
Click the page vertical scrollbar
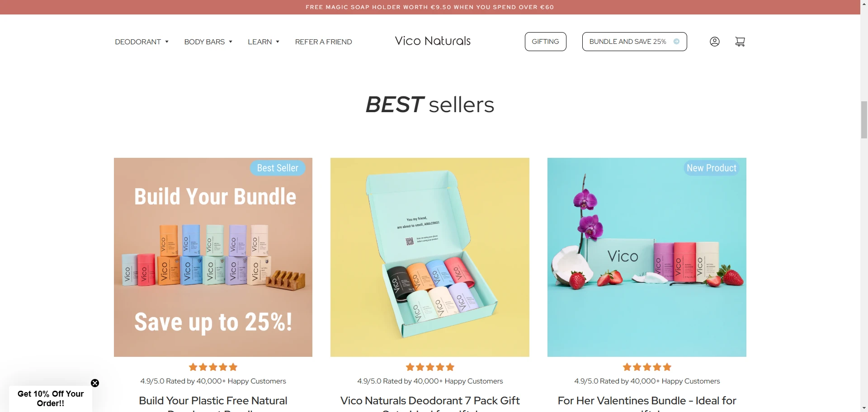click(x=864, y=120)
